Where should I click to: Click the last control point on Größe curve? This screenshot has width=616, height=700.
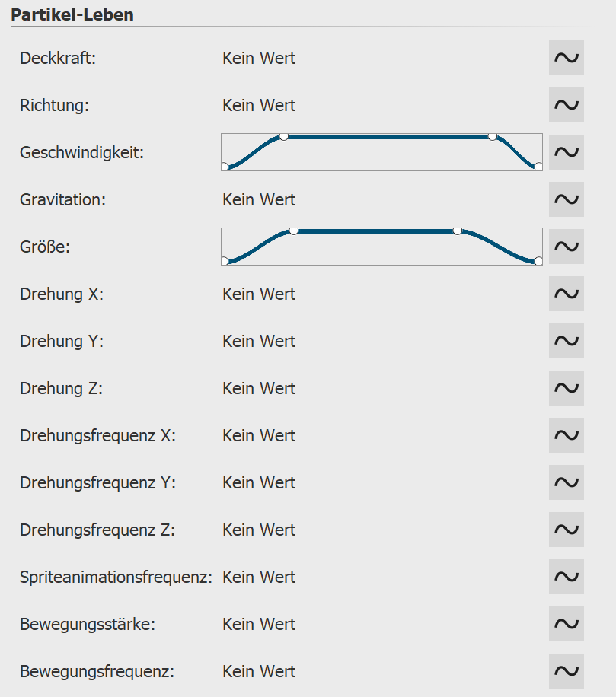538,261
